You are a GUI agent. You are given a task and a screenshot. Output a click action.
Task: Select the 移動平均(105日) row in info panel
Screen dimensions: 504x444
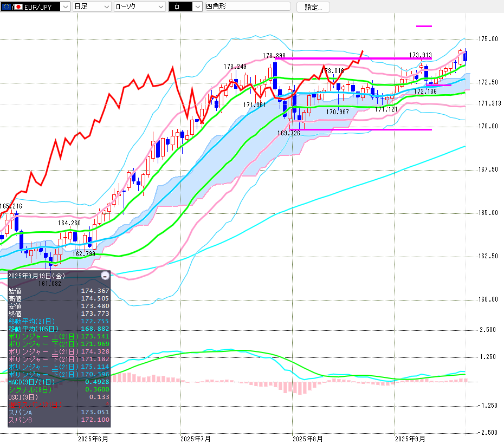(x=59, y=329)
